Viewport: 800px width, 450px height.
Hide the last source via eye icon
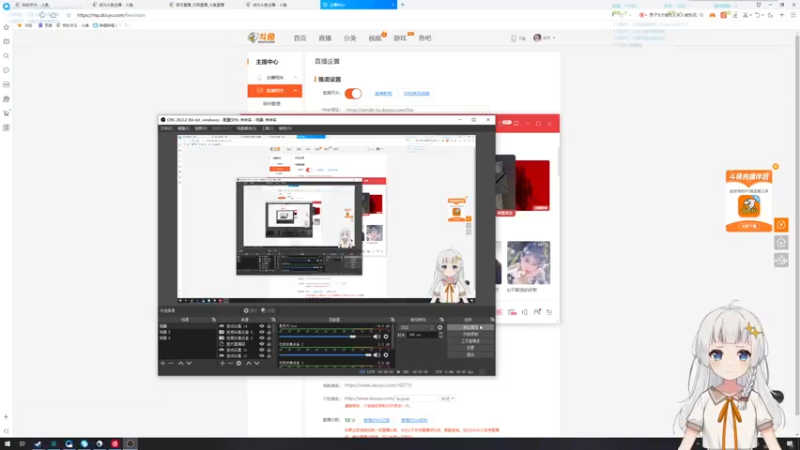click(x=262, y=356)
